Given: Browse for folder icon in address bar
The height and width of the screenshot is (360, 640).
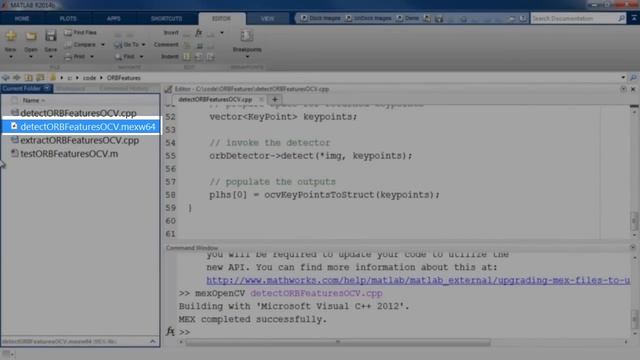Looking at the screenshot, I should point(40,78).
